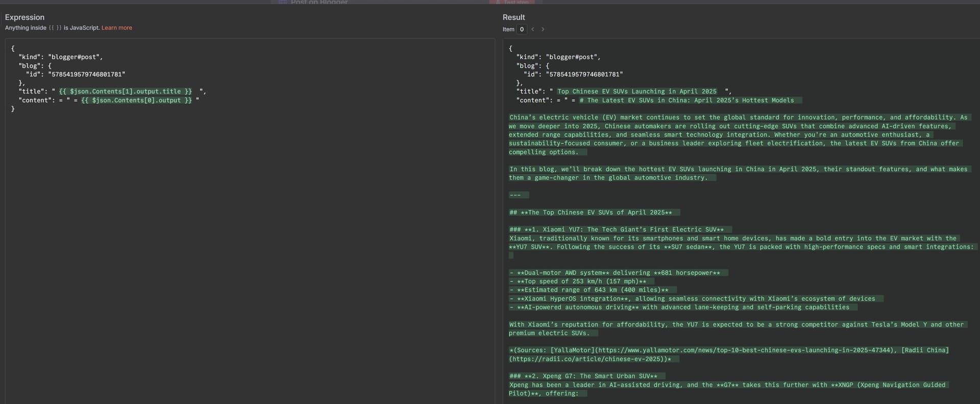Viewport: 980px width, 404px height.
Task: Click the dimmed Test step button
Action: point(512,2)
